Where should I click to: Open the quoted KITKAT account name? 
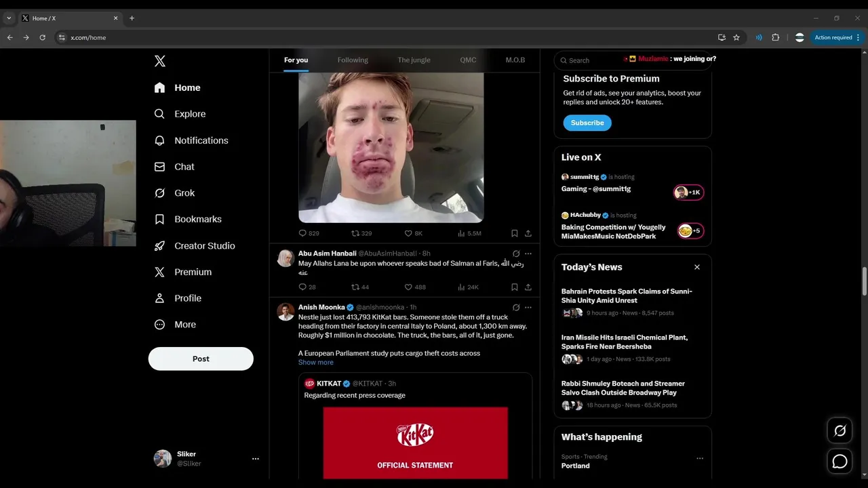click(x=330, y=384)
